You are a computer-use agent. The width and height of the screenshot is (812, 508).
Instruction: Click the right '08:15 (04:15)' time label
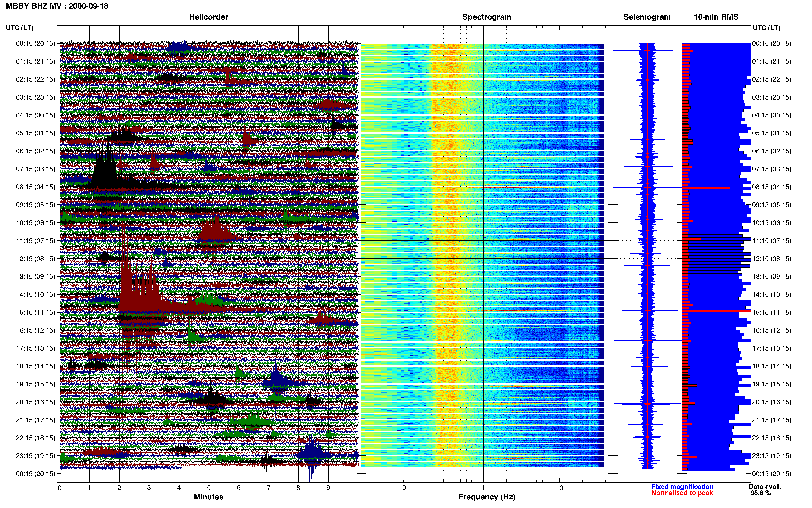coord(772,187)
